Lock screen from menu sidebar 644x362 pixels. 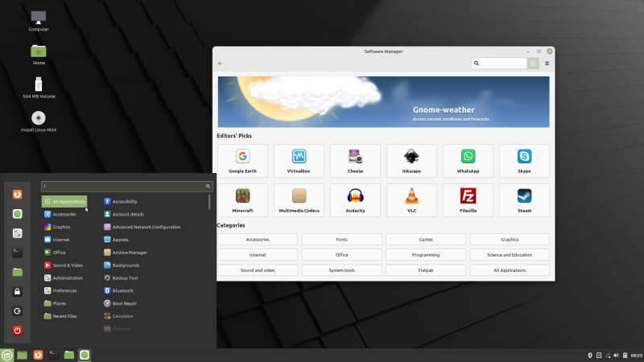pyautogui.click(x=17, y=291)
